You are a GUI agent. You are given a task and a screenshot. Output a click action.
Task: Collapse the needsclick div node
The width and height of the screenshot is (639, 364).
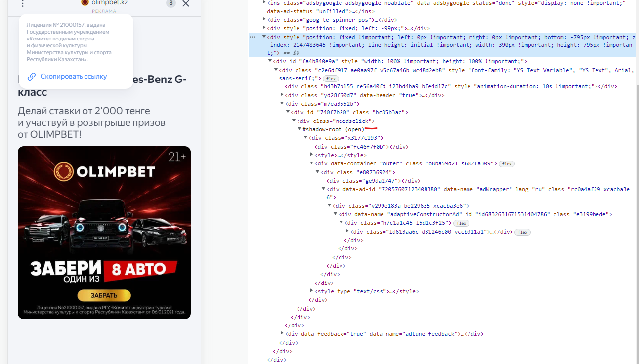[294, 121]
